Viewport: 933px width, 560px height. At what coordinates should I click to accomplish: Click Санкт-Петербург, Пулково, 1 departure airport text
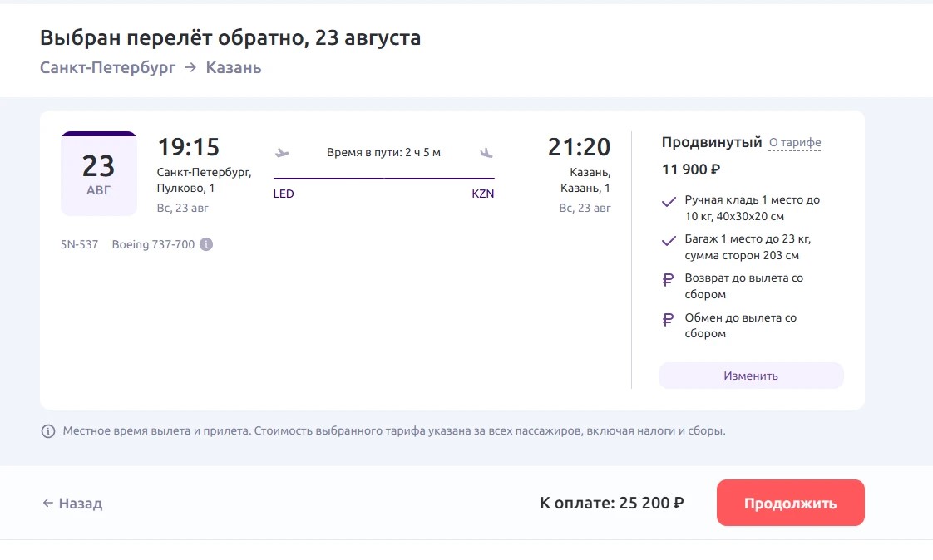[204, 180]
